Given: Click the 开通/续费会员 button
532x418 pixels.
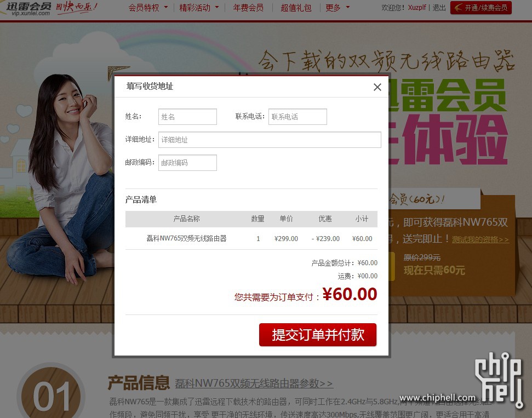Looking at the screenshot, I should (480, 8).
